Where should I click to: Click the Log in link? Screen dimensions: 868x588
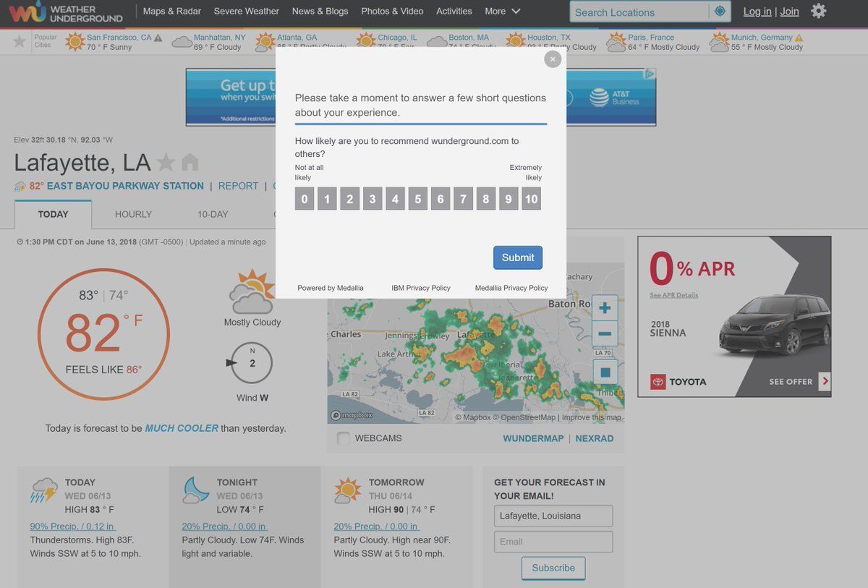[757, 12]
